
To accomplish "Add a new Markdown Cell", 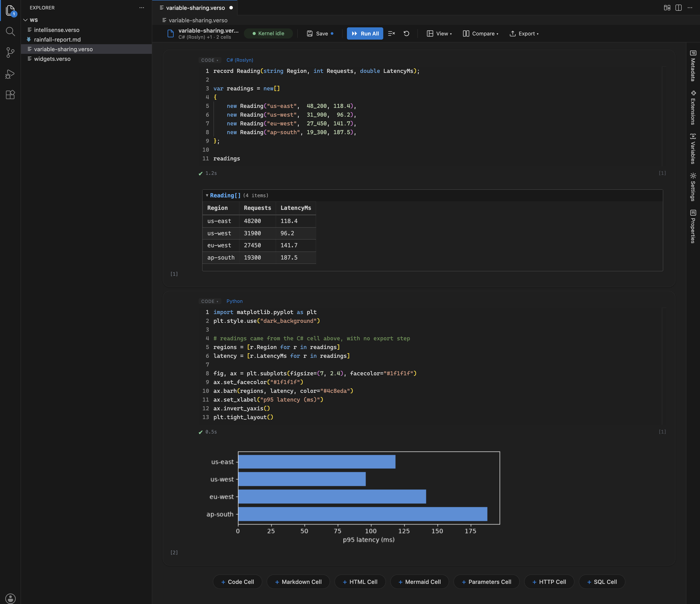I will point(298,582).
